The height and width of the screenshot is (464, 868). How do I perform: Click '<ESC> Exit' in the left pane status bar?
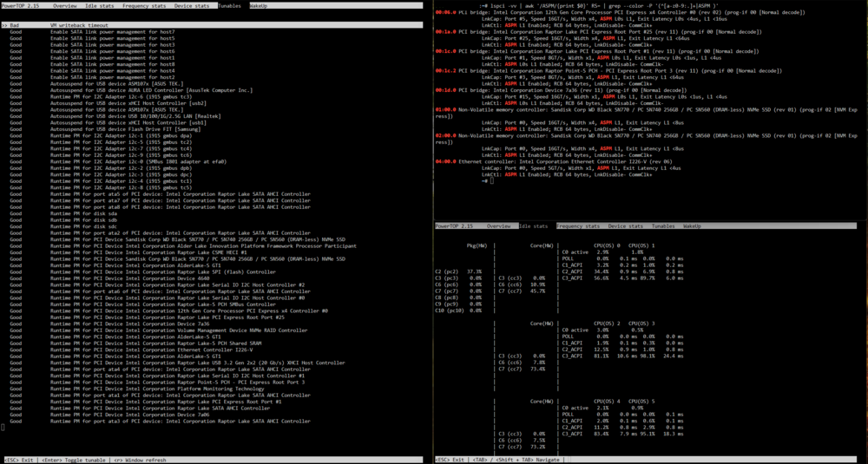[17, 461]
